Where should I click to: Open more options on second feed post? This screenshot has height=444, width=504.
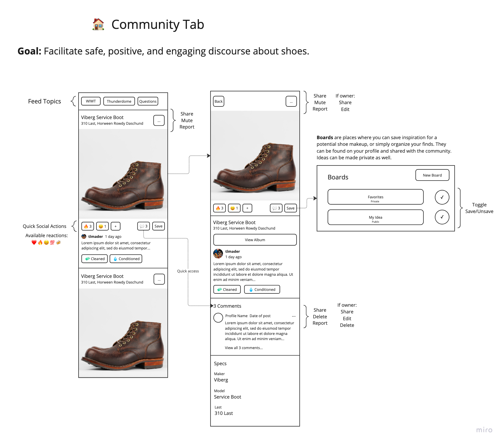pyautogui.click(x=159, y=279)
